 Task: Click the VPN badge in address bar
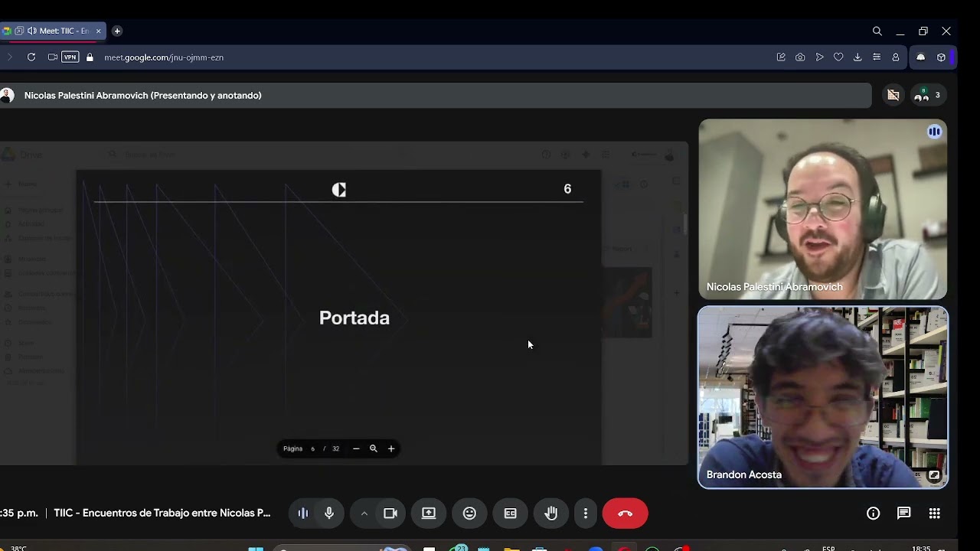[x=70, y=57]
